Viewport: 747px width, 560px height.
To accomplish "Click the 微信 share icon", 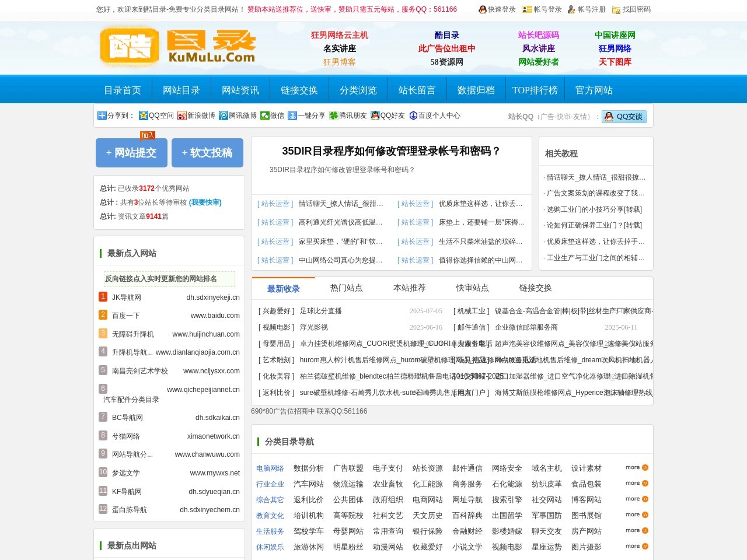I will [x=266, y=116].
